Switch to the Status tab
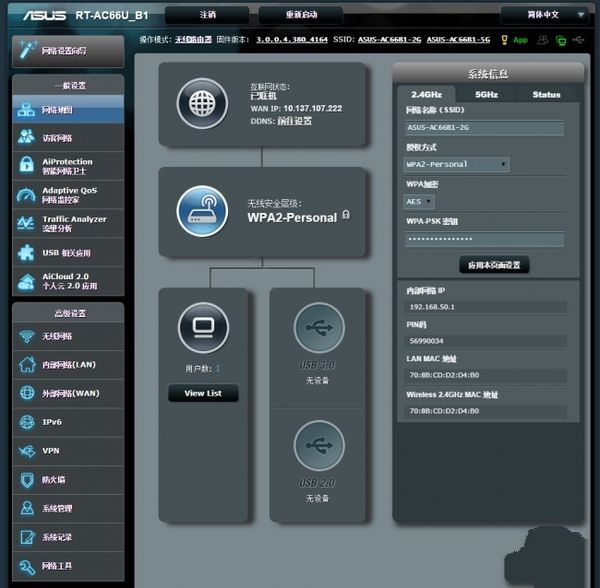This screenshot has width=600, height=588. [x=546, y=94]
